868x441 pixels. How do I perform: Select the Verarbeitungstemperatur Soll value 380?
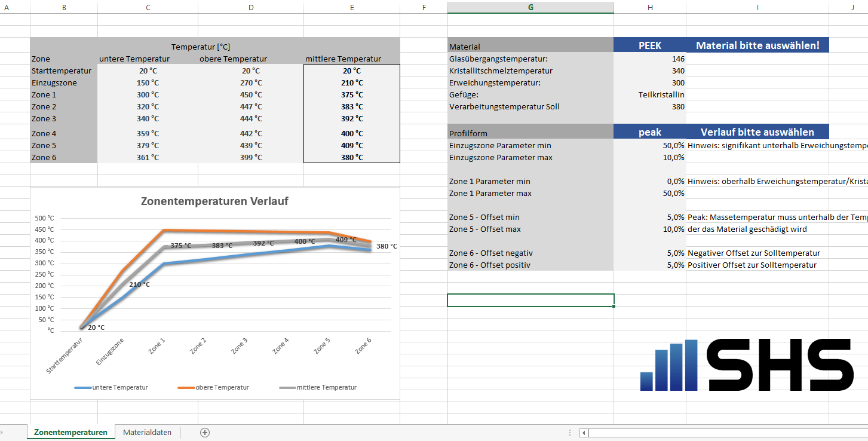[x=649, y=107]
